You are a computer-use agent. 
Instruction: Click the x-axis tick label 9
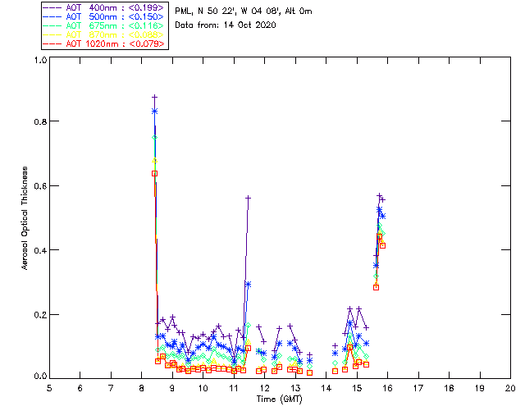pos(172,388)
